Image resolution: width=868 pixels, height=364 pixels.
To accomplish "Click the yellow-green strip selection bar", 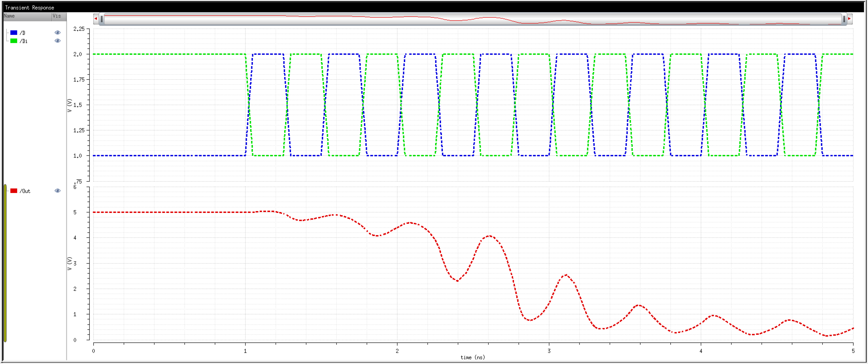I will click(5, 263).
